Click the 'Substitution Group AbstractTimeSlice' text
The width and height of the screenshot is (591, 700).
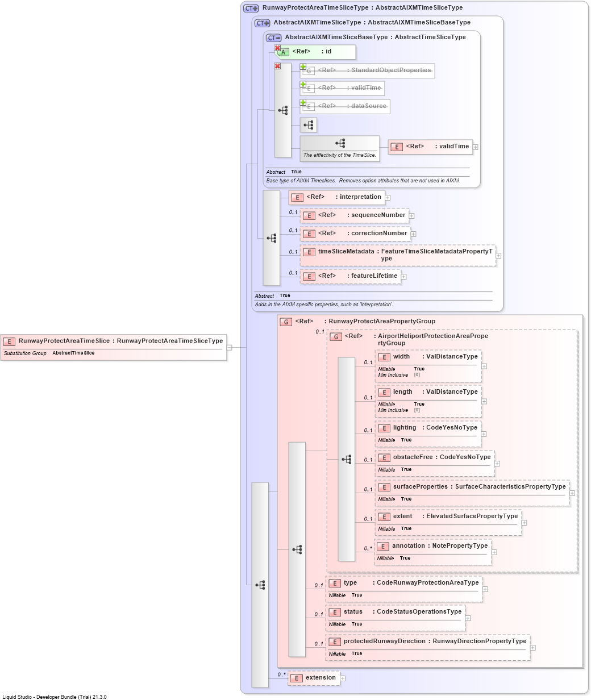tap(49, 353)
